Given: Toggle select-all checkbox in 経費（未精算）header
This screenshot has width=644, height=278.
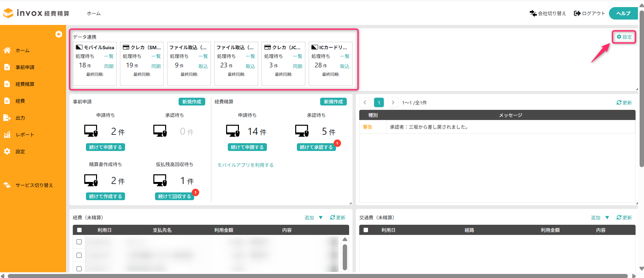Looking at the screenshot, I should pos(79,230).
